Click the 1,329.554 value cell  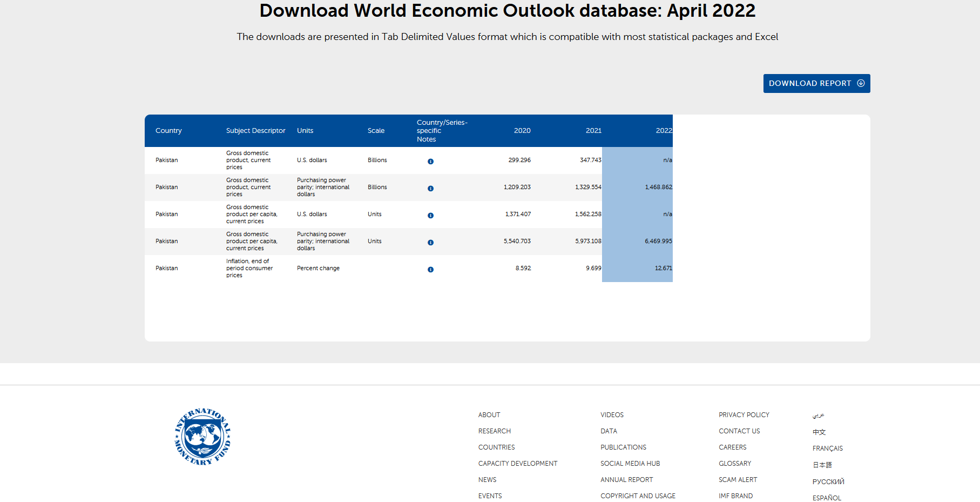point(588,187)
